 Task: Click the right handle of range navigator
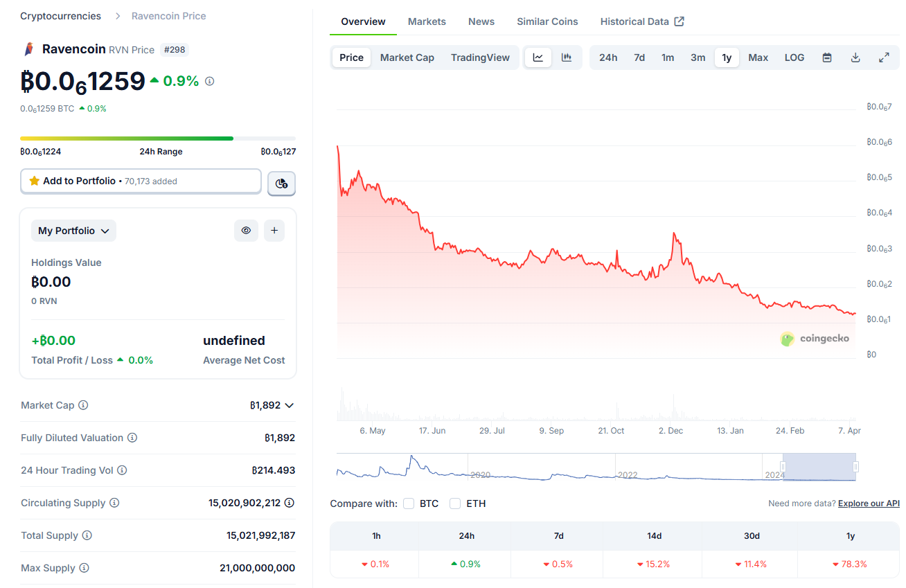(x=855, y=467)
